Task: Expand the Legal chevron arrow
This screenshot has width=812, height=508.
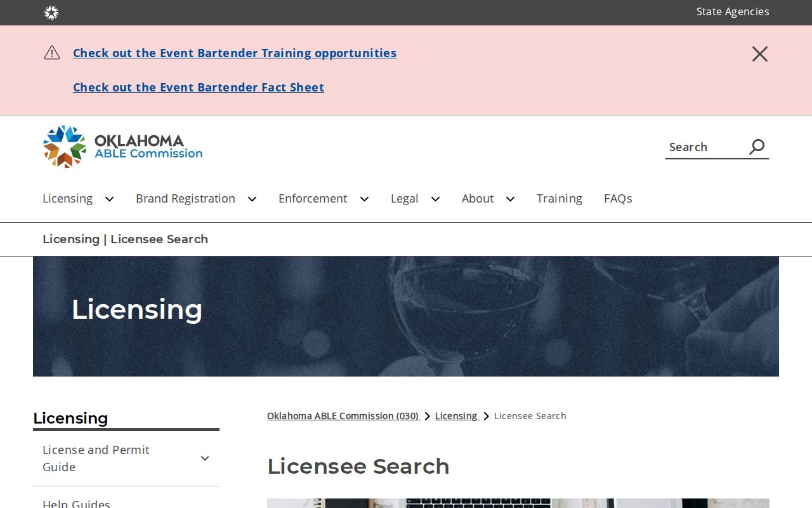Action: point(435,199)
